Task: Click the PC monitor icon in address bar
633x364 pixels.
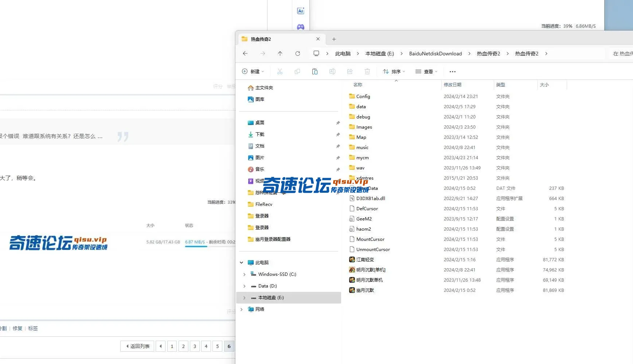Action: click(316, 54)
